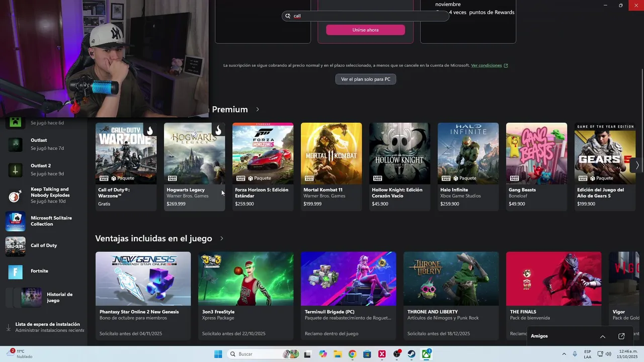Open Microsoft Store from the taskbar

pyautogui.click(x=367, y=354)
